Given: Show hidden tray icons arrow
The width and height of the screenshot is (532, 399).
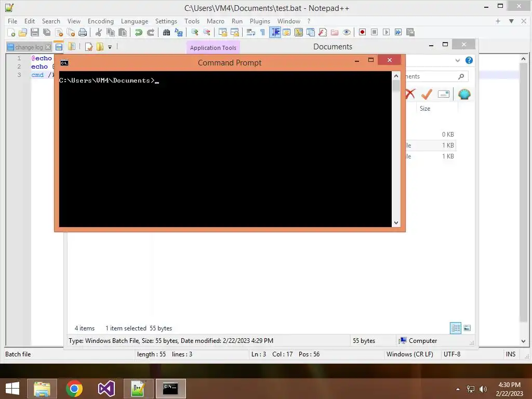Looking at the screenshot, I should coord(458,389).
